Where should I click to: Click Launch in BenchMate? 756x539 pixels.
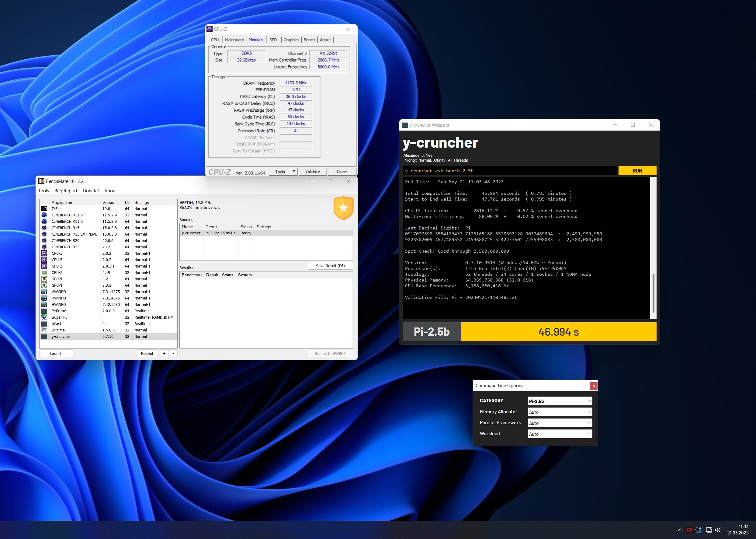point(56,353)
